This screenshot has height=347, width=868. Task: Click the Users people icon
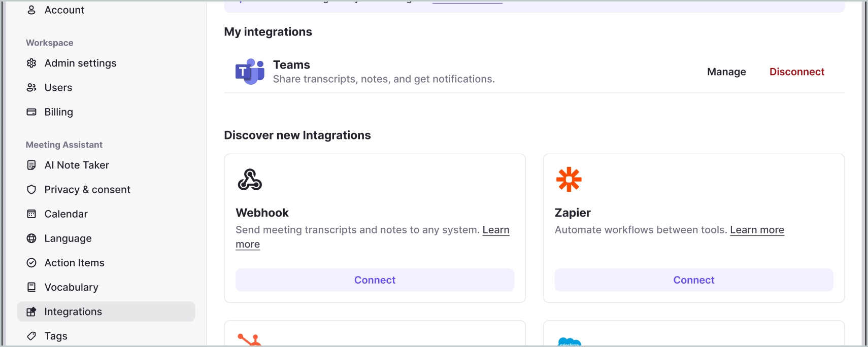coord(31,87)
